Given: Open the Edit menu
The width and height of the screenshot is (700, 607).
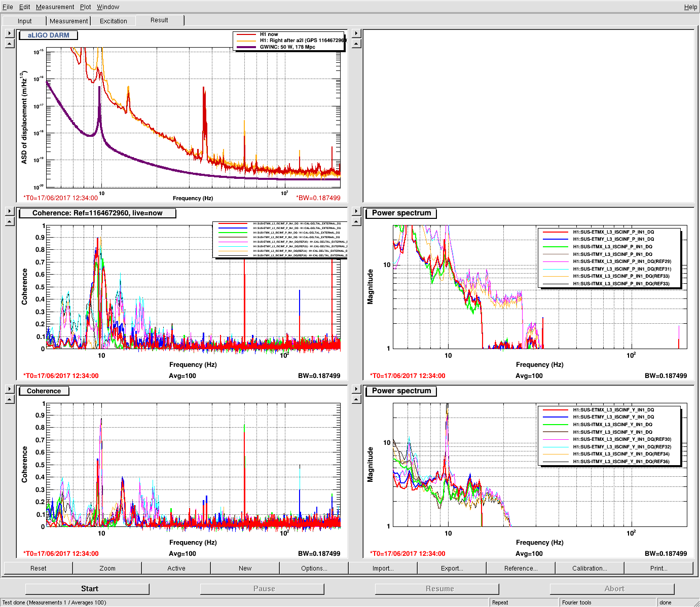Looking at the screenshot, I should [25, 7].
